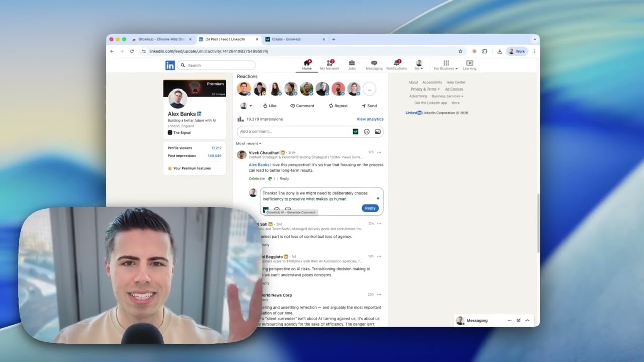Click the blue Reply button

tap(370, 208)
